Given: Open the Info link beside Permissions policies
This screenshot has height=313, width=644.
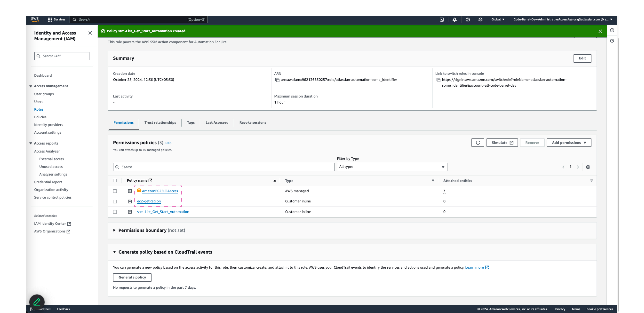Looking at the screenshot, I should point(168,143).
